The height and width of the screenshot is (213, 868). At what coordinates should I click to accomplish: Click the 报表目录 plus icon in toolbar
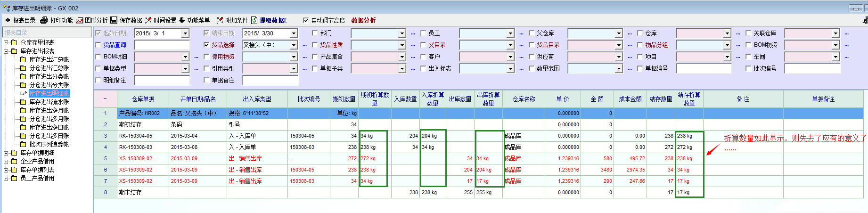(x=8, y=20)
